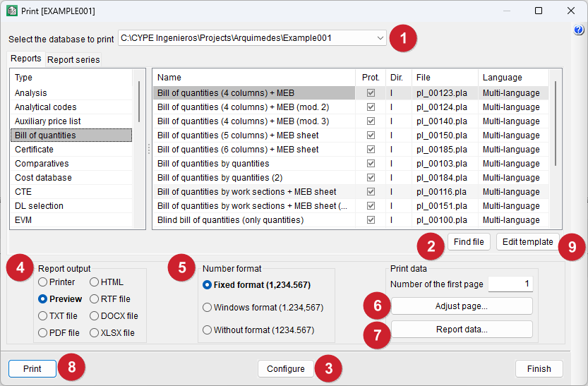Click the Print window app icon

click(x=11, y=11)
